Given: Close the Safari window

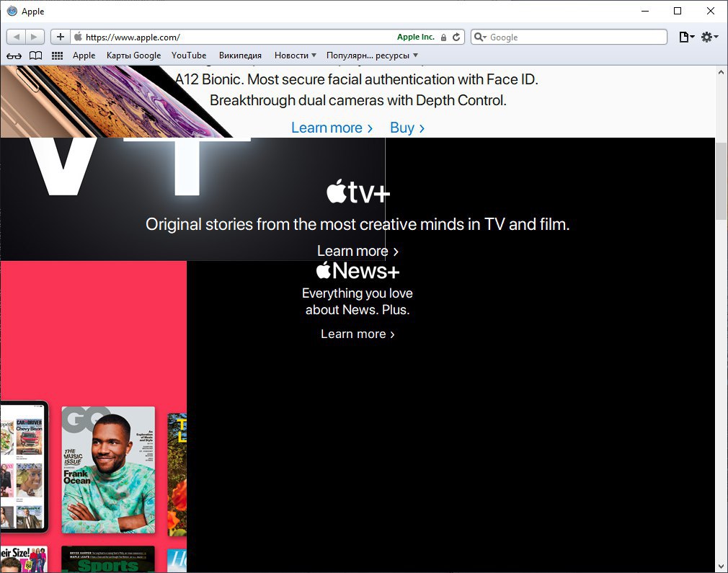Looking at the screenshot, I should [x=711, y=11].
